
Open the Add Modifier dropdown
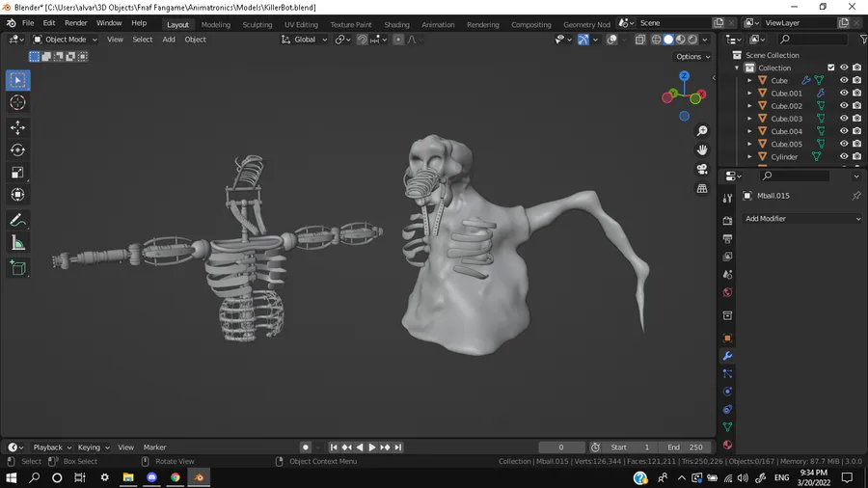click(x=802, y=219)
